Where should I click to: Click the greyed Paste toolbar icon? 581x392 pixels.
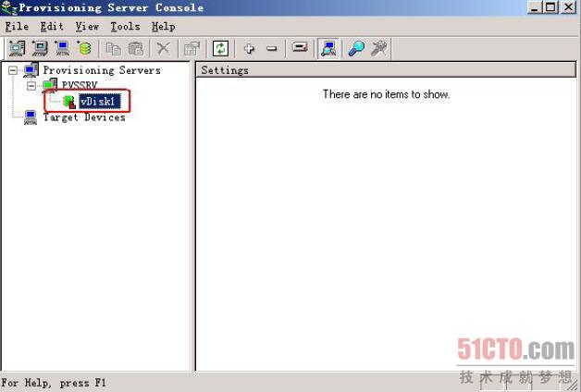point(136,48)
